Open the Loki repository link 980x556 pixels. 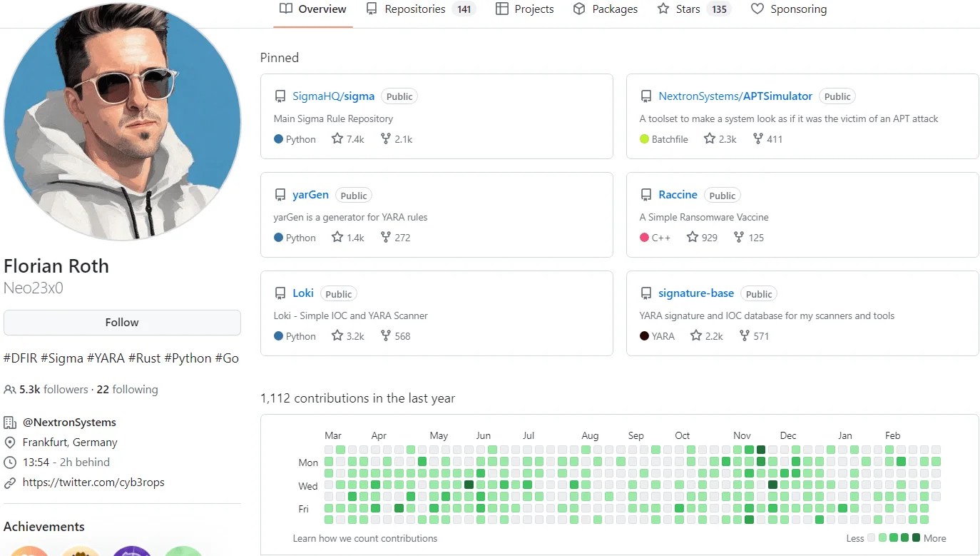pos(303,293)
